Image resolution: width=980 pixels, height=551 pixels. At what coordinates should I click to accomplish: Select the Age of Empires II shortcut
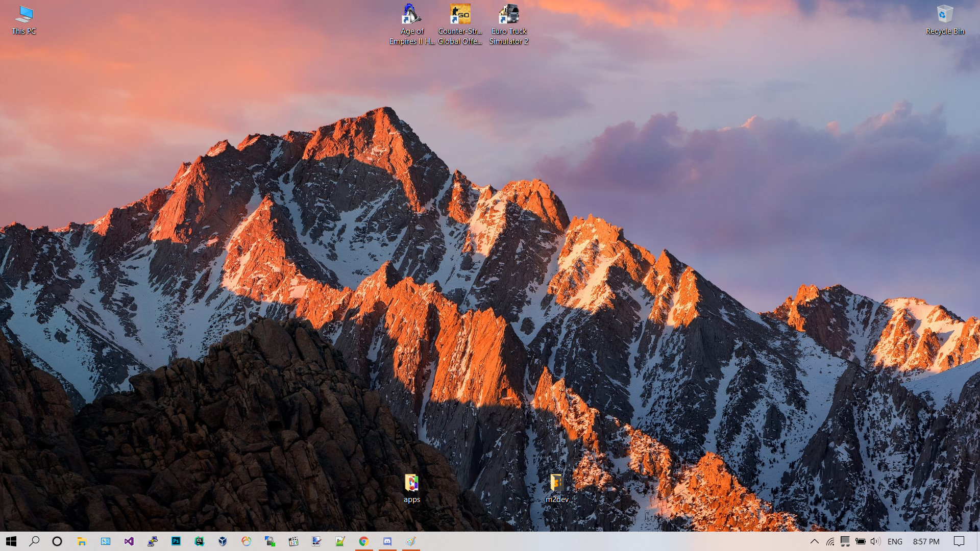tap(412, 24)
